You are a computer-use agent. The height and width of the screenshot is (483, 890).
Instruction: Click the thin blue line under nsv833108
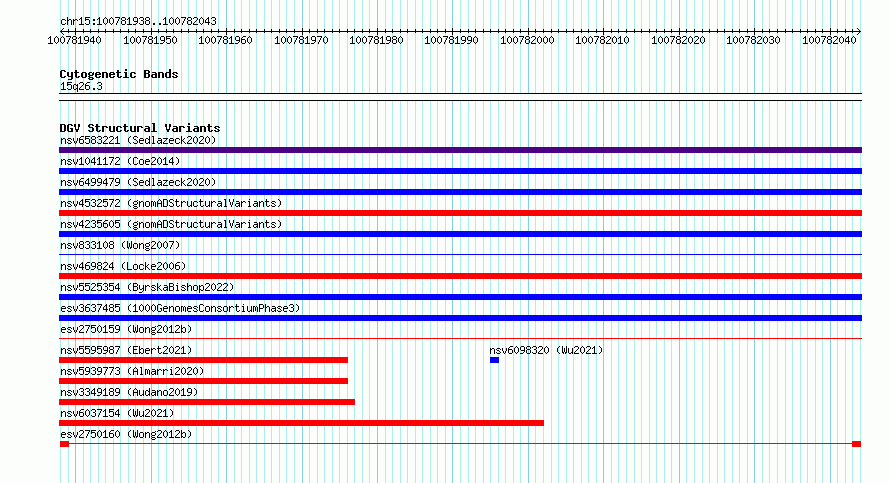(460, 254)
